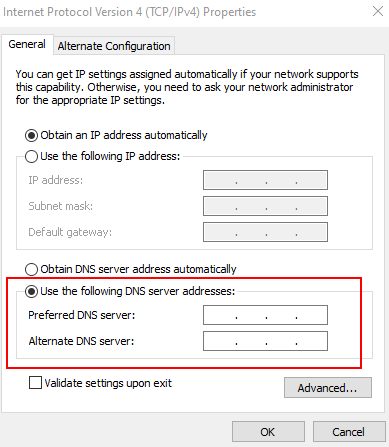The height and width of the screenshot is (447, 389).
Task: Select the General tab
Action: tap(27, 44)
